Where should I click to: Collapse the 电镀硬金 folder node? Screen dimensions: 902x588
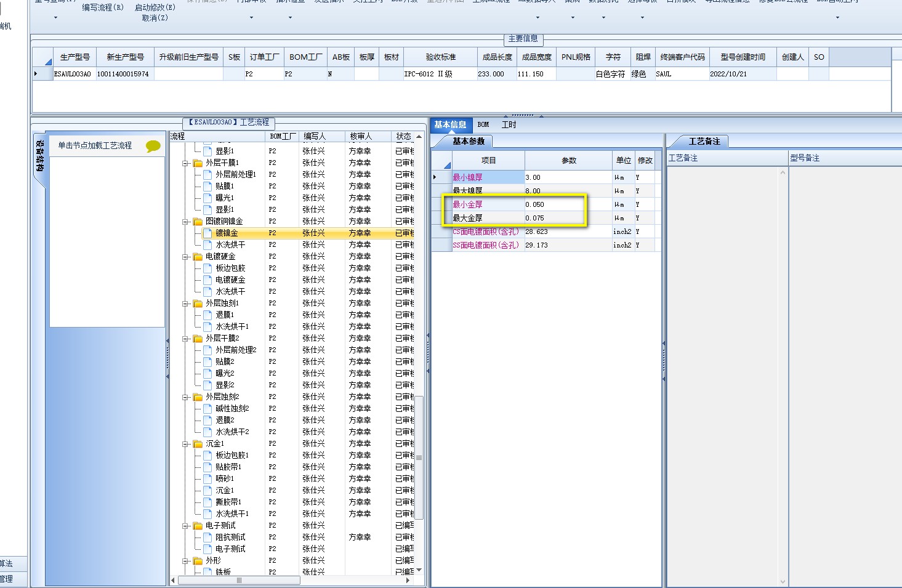coord(185,257)
